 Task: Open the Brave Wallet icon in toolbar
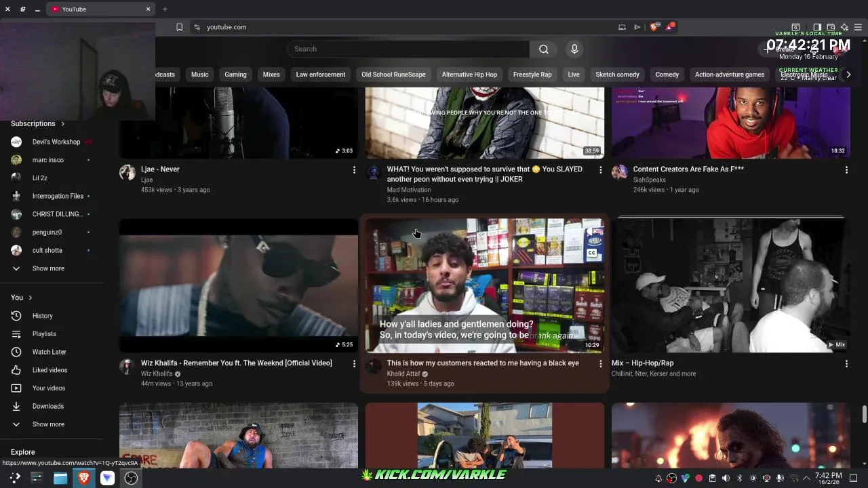[831, 27]
